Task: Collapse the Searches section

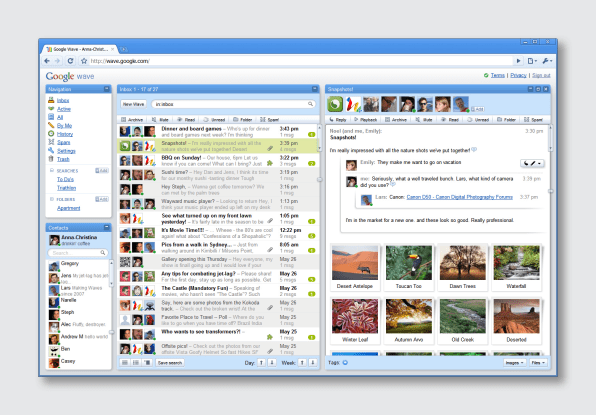Action: click(52, 170)
